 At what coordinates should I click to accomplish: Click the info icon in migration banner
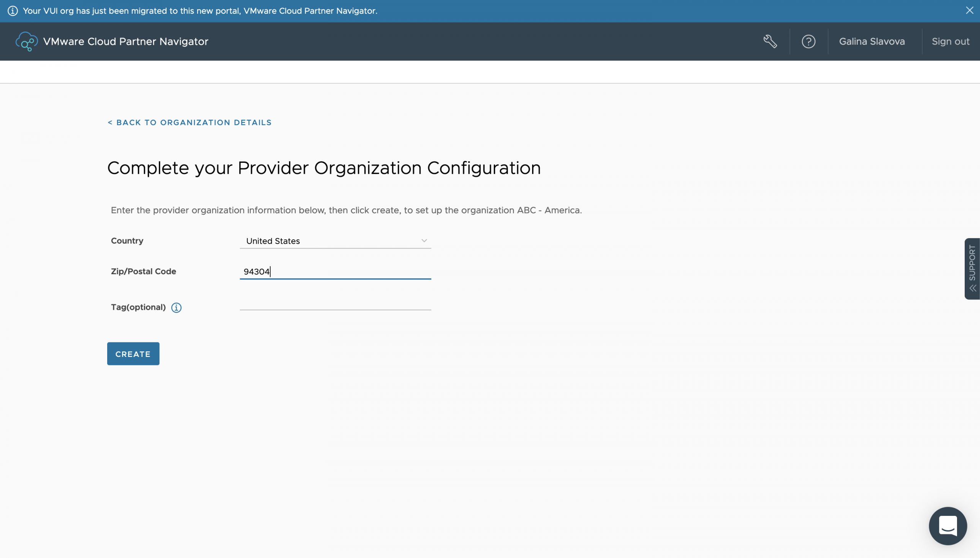pyautogui.click(x=13, y=11)
